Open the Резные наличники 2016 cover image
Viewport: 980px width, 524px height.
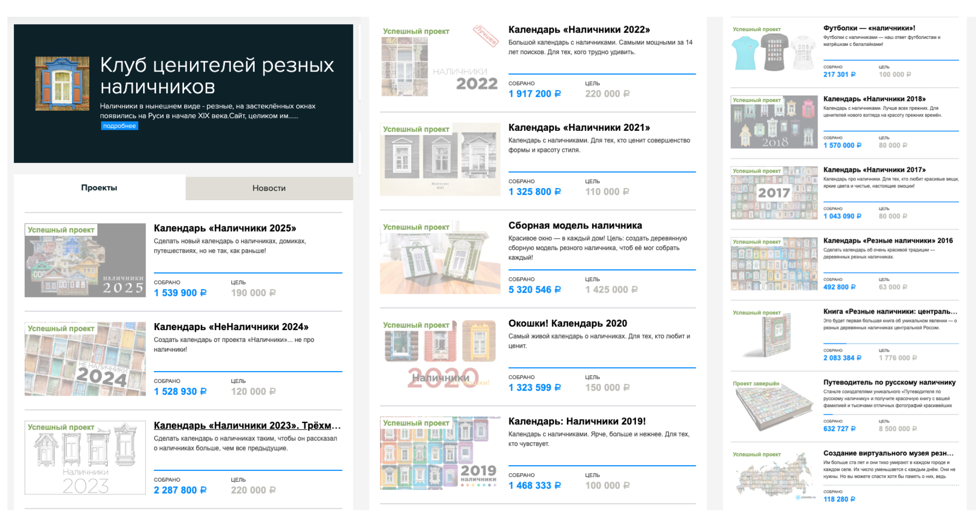774,263
